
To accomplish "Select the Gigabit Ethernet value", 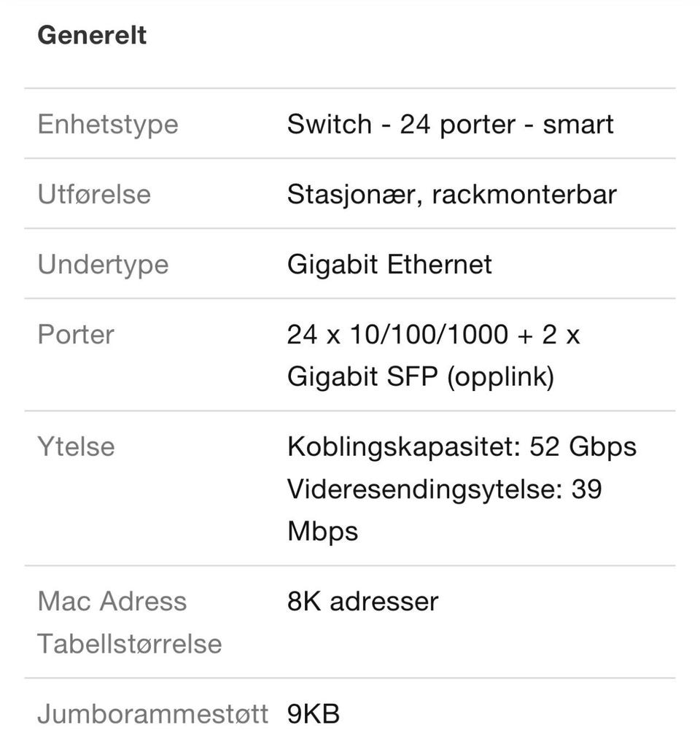I will (389, 264).
